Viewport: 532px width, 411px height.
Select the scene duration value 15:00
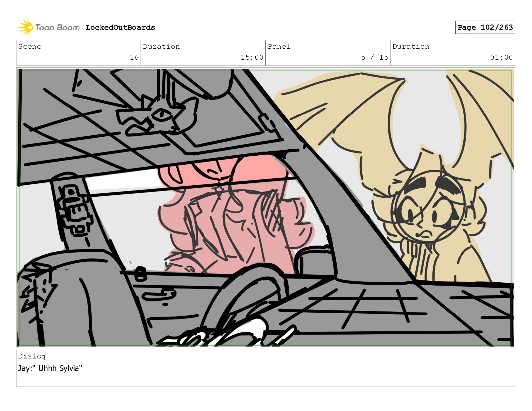click(x=252, y=57)
